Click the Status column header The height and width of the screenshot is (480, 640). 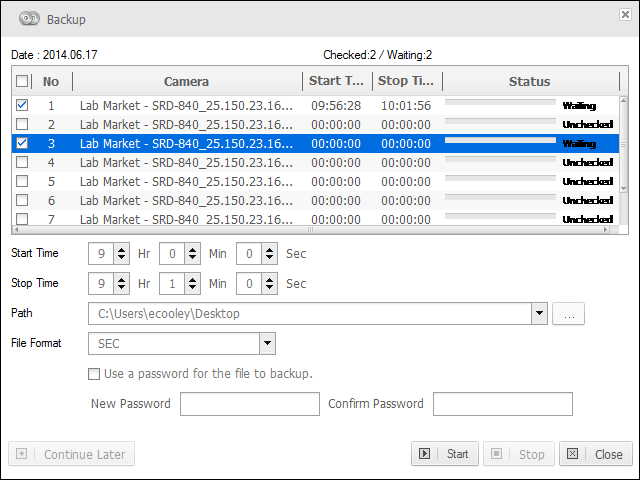pos(530,81)
